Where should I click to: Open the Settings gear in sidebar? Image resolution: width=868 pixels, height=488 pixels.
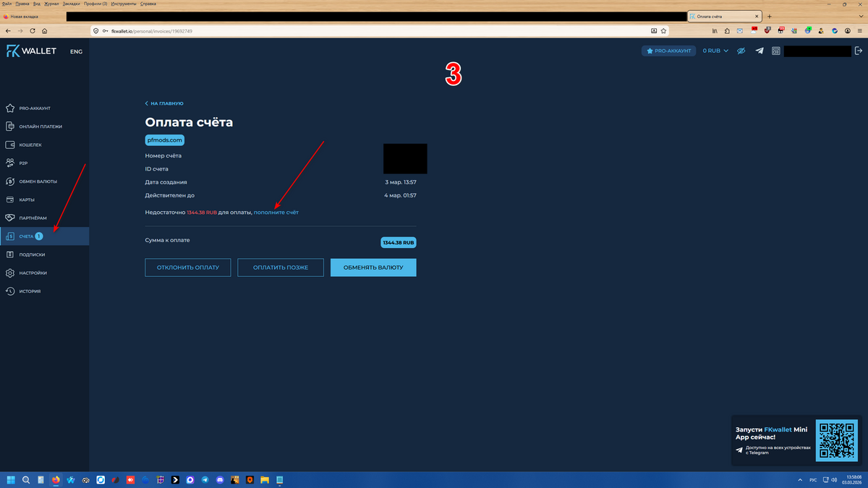click(x=10, y=273)
